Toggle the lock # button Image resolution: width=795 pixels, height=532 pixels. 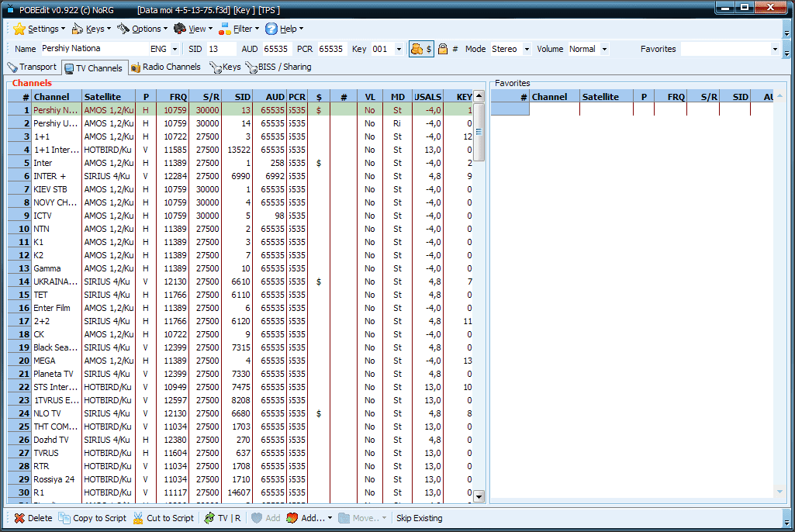[448, 49]
